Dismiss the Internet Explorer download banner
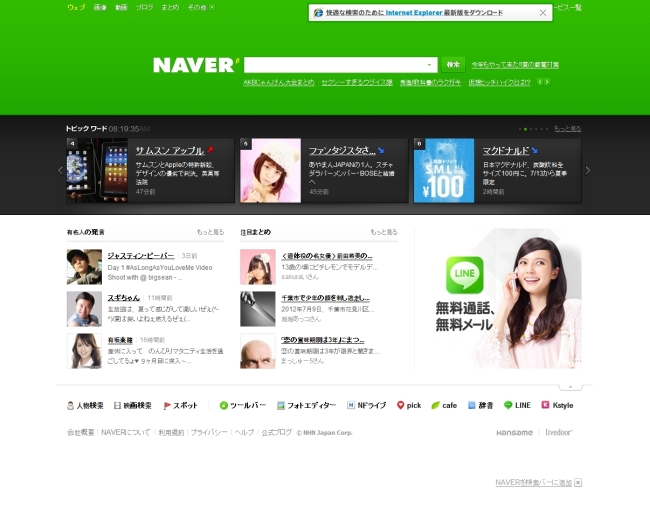This screenshot has width=650, height=514. [x=543, y=13]
